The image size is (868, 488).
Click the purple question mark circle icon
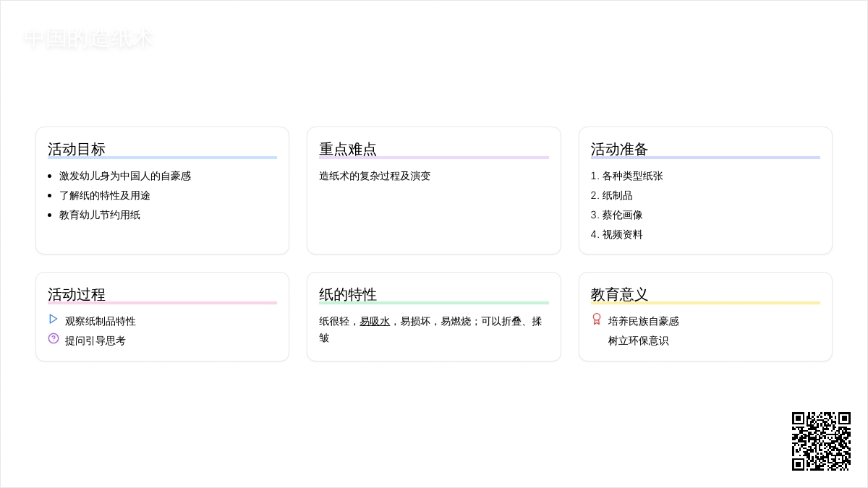coord(54,338)
